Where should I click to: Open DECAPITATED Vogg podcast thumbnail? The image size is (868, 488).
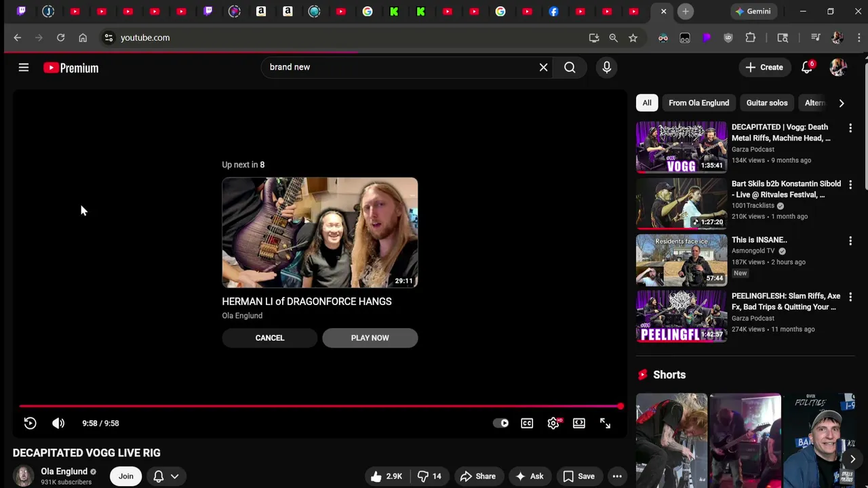(x=681, y=147)
